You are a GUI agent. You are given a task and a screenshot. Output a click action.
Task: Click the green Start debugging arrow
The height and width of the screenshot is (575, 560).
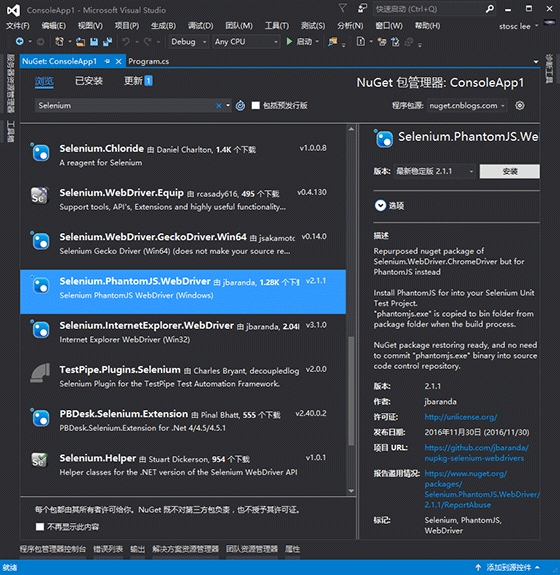289,42
